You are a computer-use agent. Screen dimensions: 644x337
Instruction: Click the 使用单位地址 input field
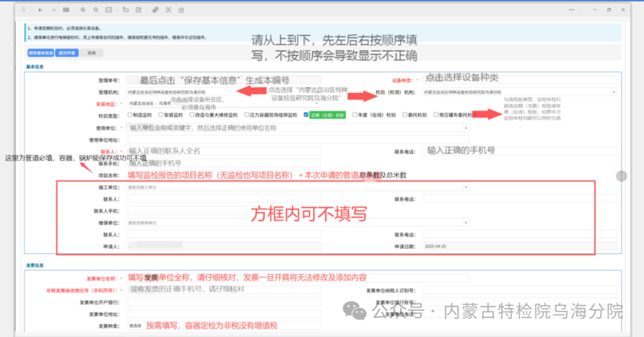point(298,140)
